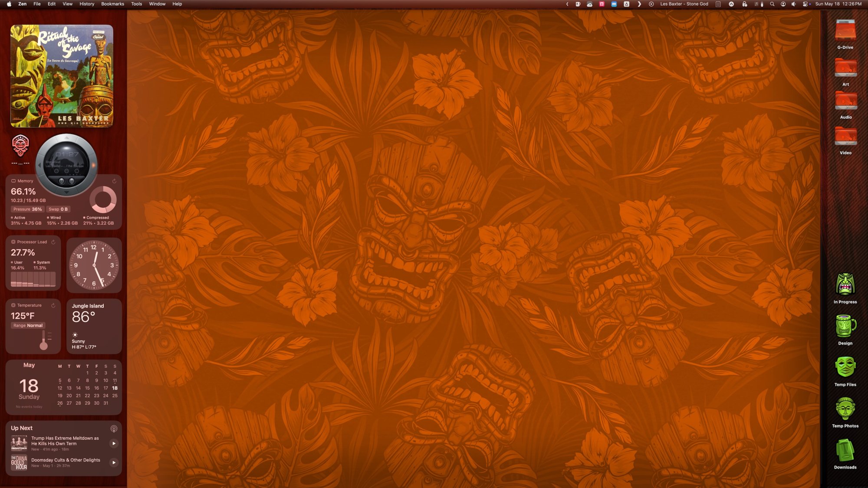Viewport: 868px width, 488px height.
Task: Open the volume control in menu bar
Action: tap(794, 4)
